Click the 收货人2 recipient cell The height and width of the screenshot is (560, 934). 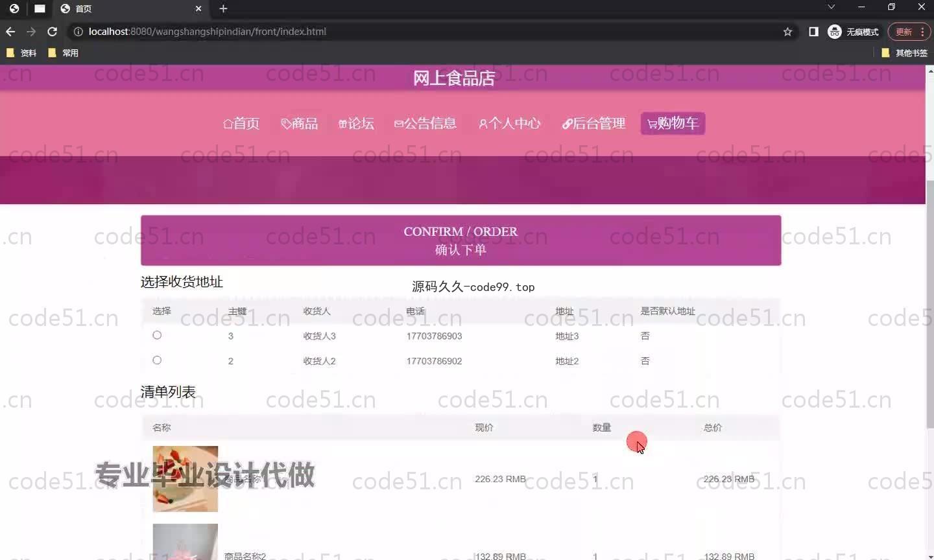tap(319, 361)
